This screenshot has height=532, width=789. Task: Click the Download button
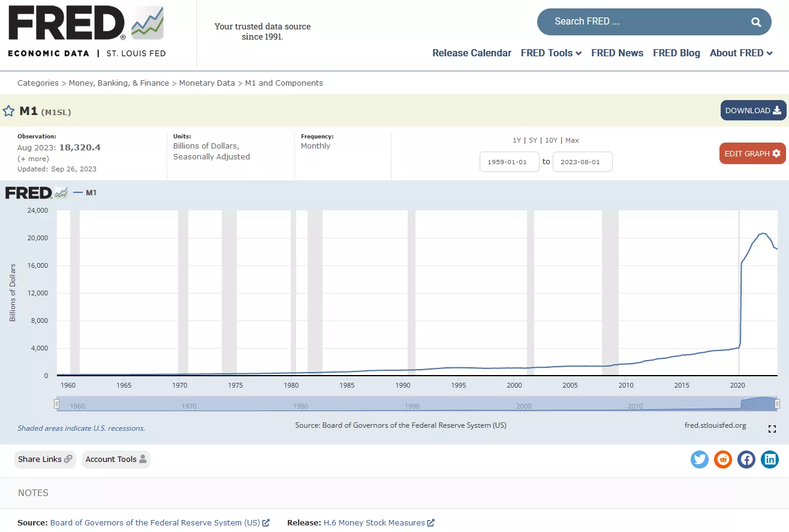pyautogui.click(x=753, y=110)
